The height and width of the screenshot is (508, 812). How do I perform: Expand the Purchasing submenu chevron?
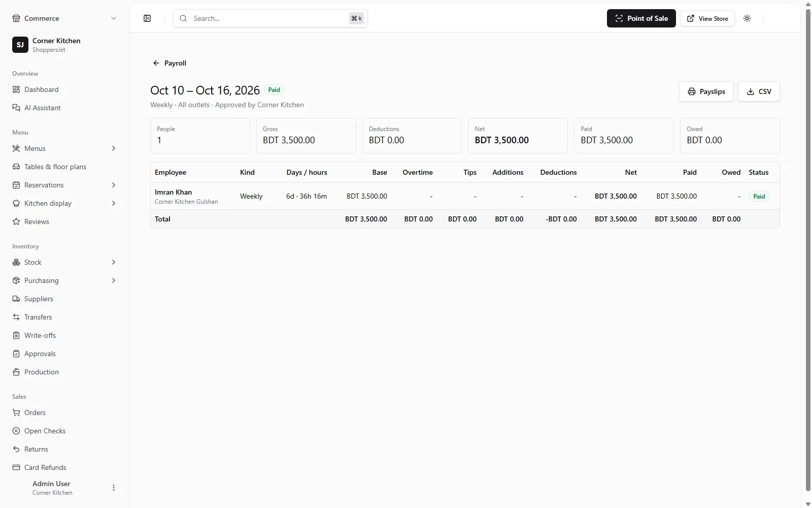pyautogui.click(x=114, y=280)
